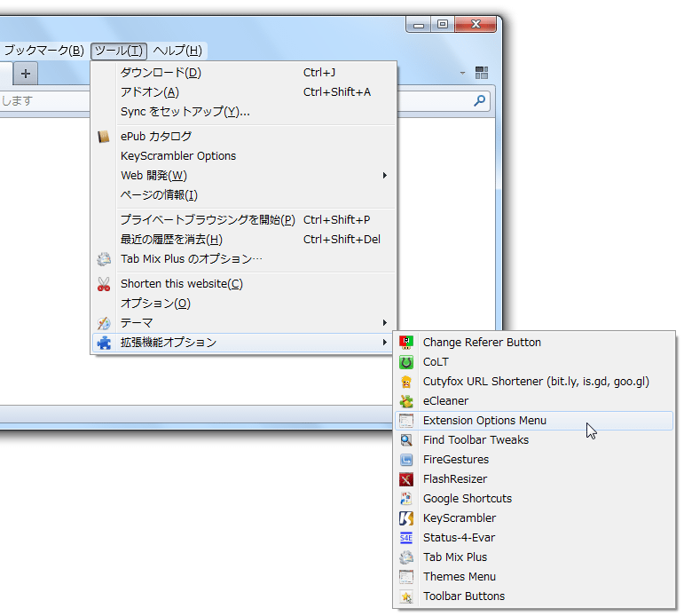
Task: Open Find Toolbar Tweaks options
Action: (x=534, y=440)
